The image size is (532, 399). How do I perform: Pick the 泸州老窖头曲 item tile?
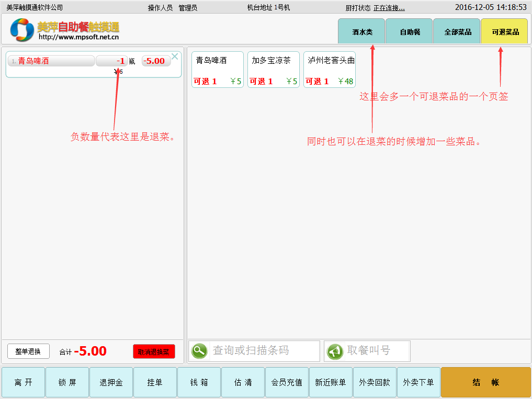click(330, 70)
